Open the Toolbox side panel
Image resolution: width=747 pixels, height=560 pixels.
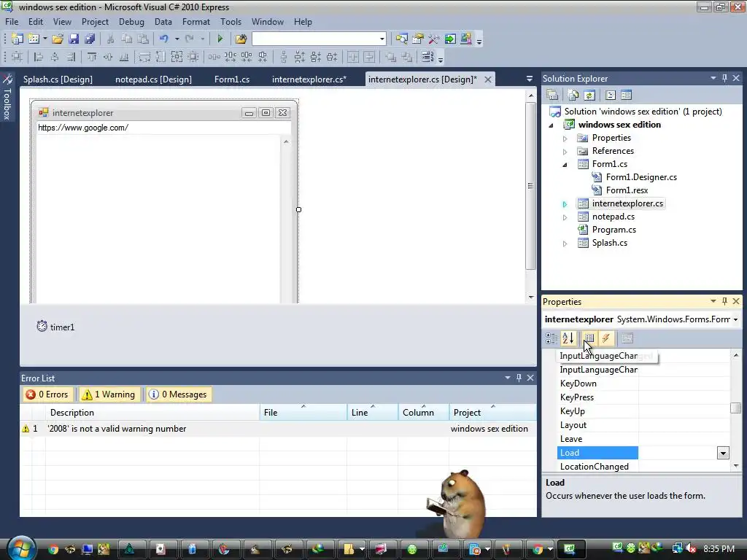[7, 97]
